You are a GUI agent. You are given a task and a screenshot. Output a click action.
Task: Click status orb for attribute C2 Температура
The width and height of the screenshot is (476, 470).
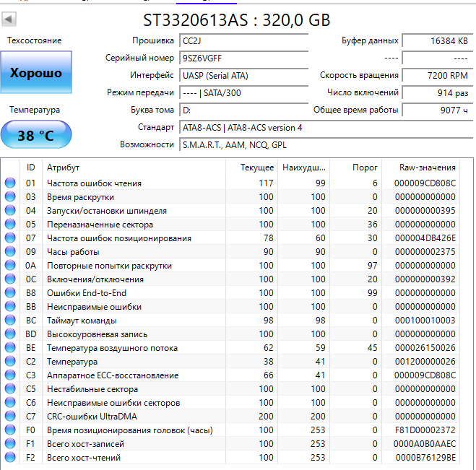point(10,361)
